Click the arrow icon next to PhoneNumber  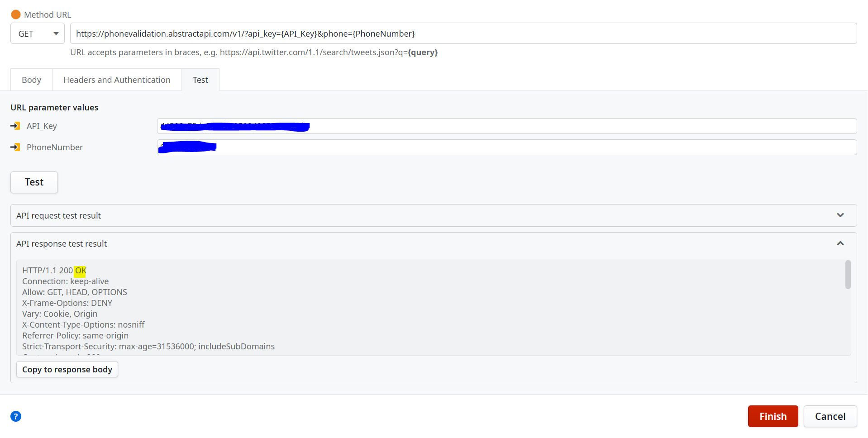(15, 147)
